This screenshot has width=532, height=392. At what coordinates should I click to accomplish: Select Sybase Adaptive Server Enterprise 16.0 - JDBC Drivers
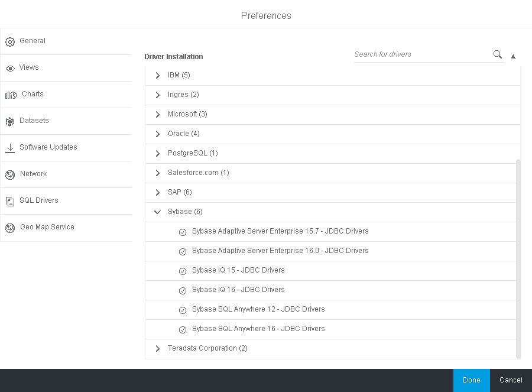331,251
